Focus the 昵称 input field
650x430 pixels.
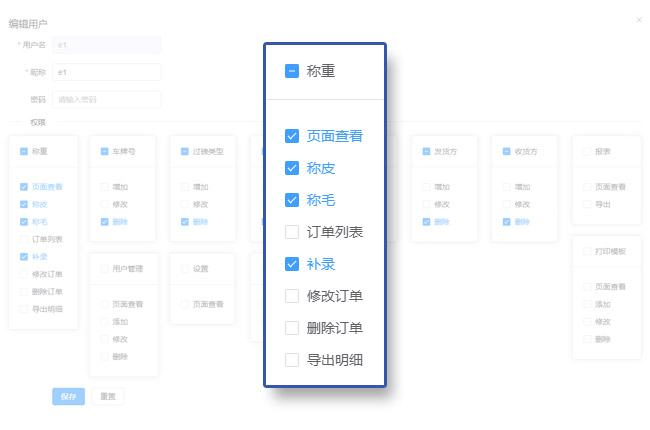[x=106, y=72]
